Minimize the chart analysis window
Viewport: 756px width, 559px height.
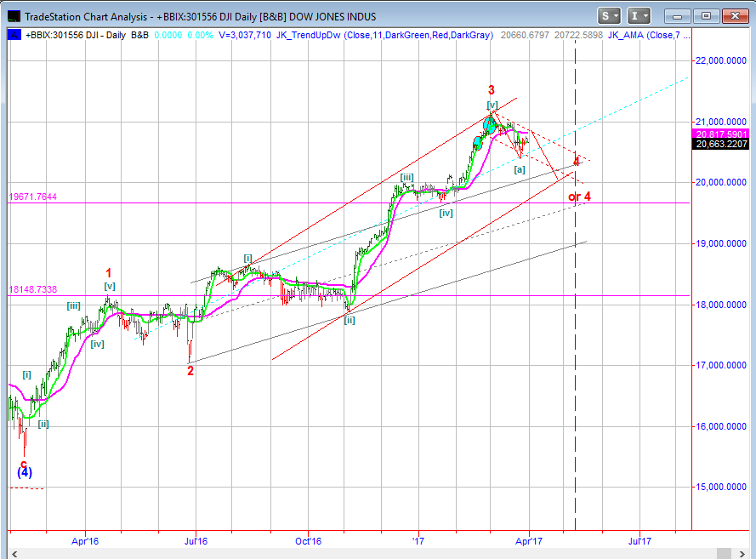point(677,16)
